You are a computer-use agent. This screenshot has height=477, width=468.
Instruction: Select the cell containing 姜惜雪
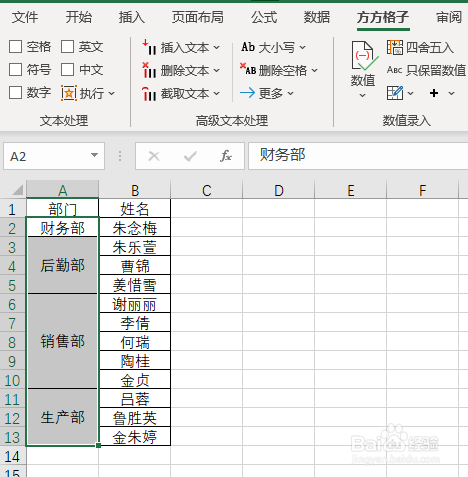pyautogui.click(x=135, y=285)
